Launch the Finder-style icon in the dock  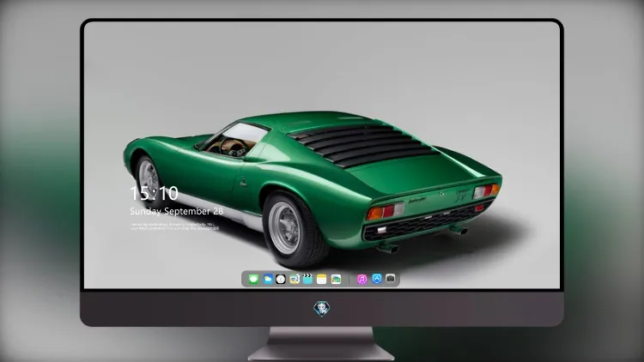click(295, 279)
